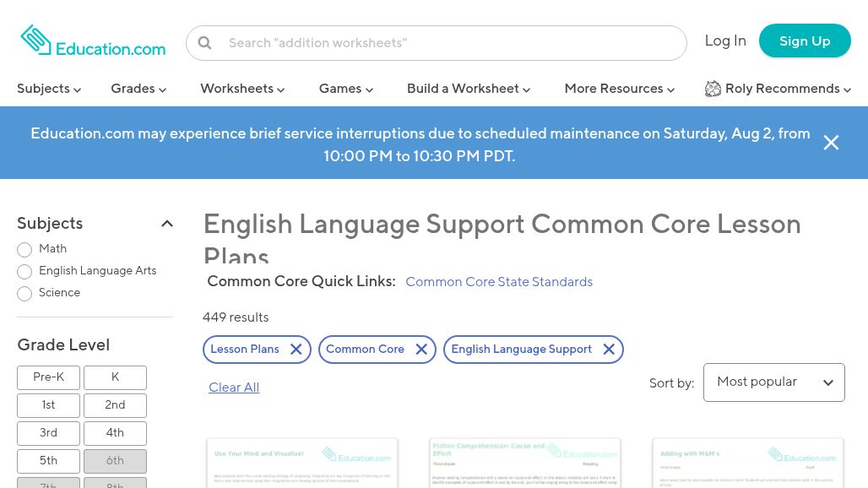Click the Clear All filters link

point(234,388)
